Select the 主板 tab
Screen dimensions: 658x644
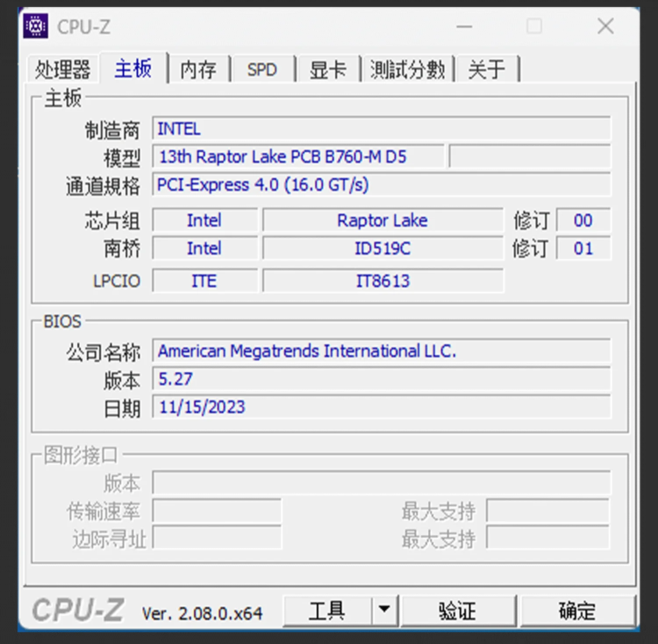tap(133, 68)
